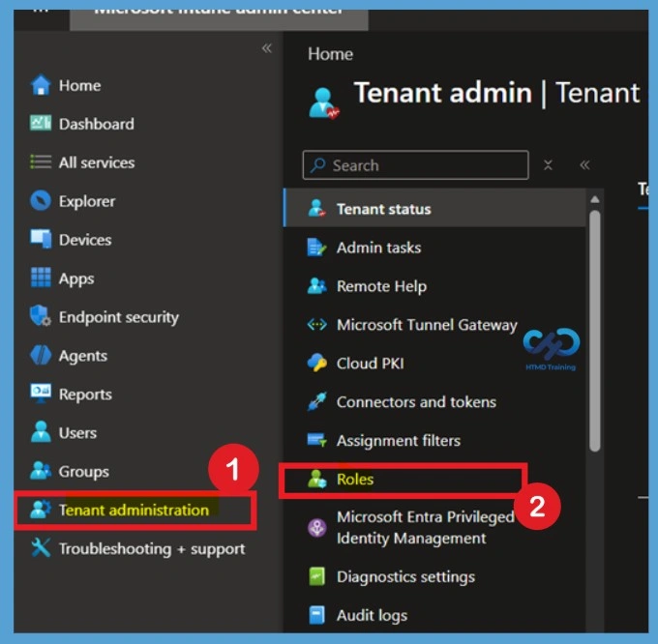Image resolution: width=658 pixels, height=644 pixels.
Task: Select Remote Help menu text
Action: [382, 286]
